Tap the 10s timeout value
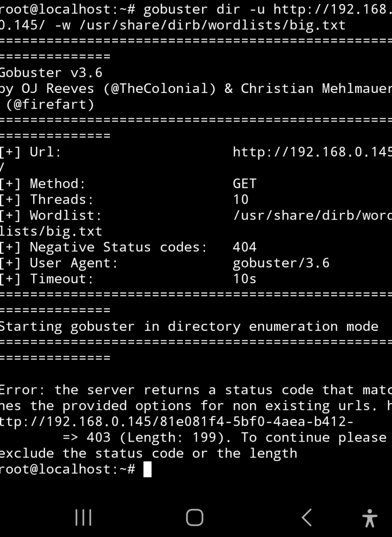 click(244, 279)
